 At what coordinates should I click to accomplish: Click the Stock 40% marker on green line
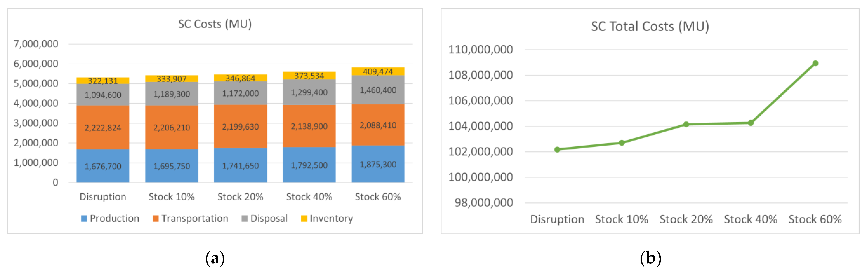tap(750, 123)
